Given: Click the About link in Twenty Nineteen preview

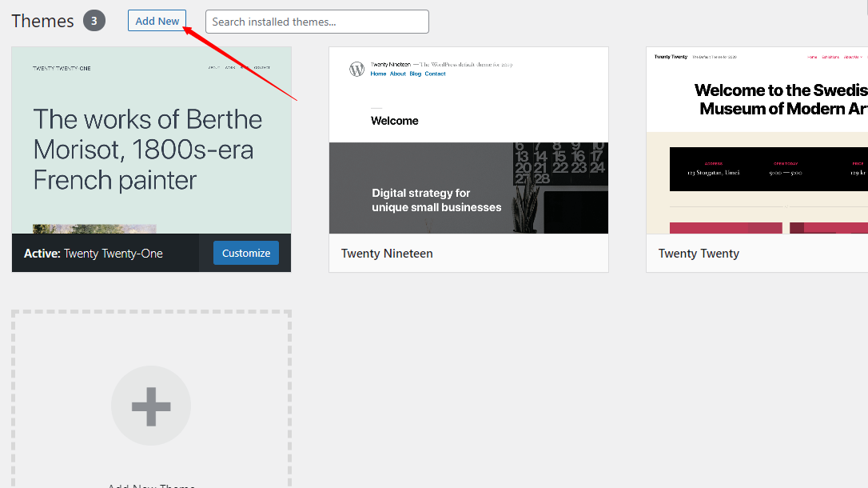Looking at the screenshot, I should pyautogui.click(x=397, y=74).
